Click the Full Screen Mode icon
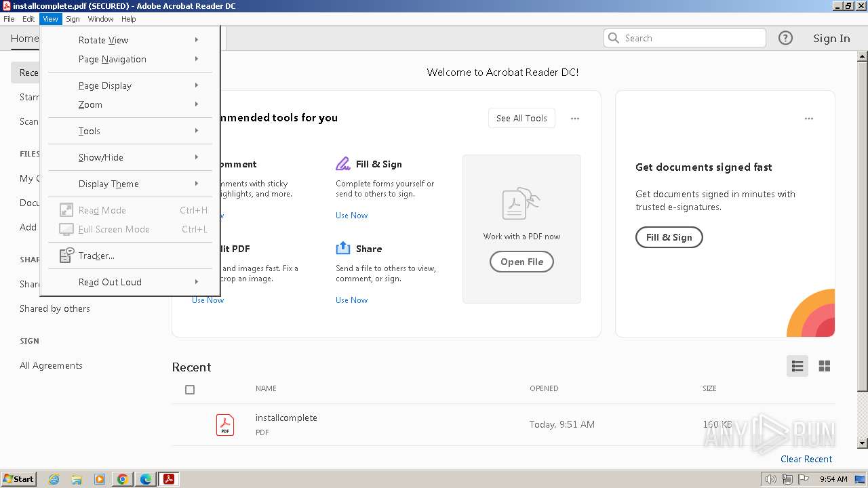 66,229
